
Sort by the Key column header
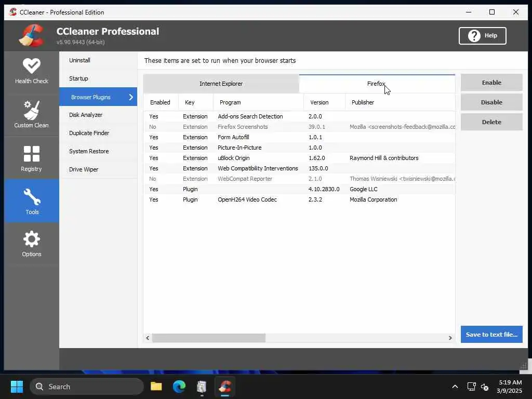(x=196, y=102)
